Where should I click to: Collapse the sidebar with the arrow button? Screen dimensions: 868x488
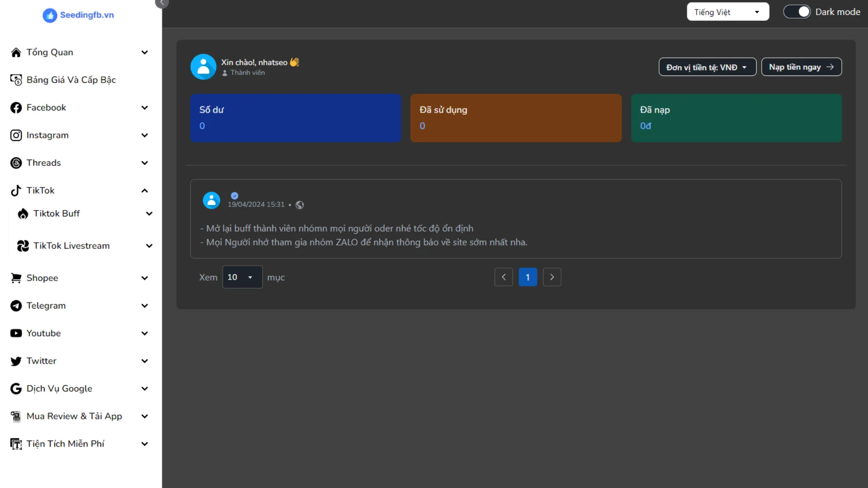[x=162, y=4]
